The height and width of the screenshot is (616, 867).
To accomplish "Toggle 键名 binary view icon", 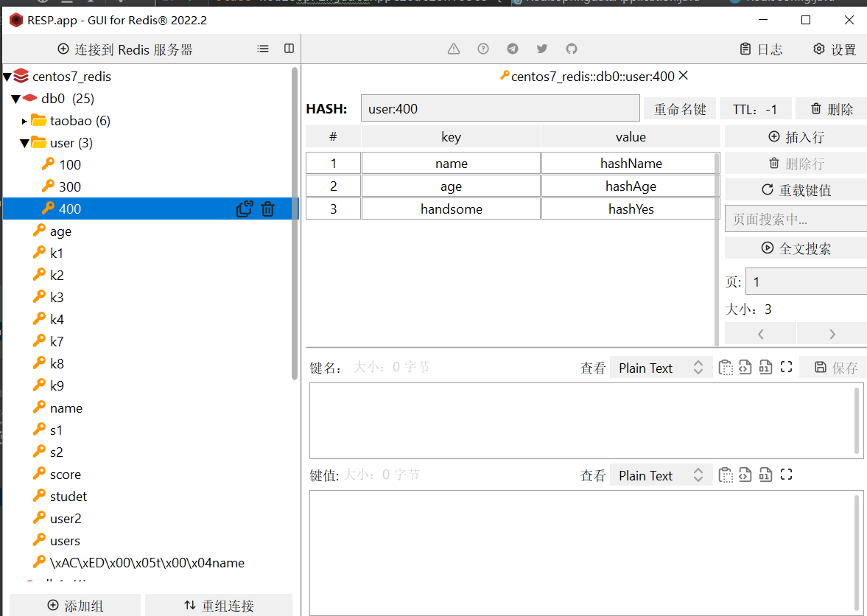I will click(x=765, y=367).
